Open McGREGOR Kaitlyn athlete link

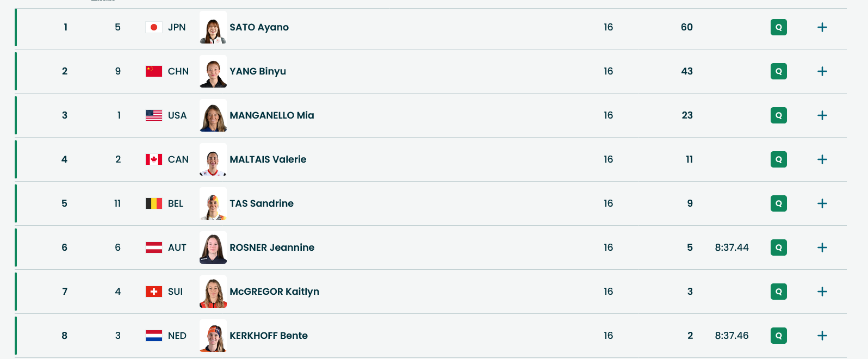click(x=274, y=292)
